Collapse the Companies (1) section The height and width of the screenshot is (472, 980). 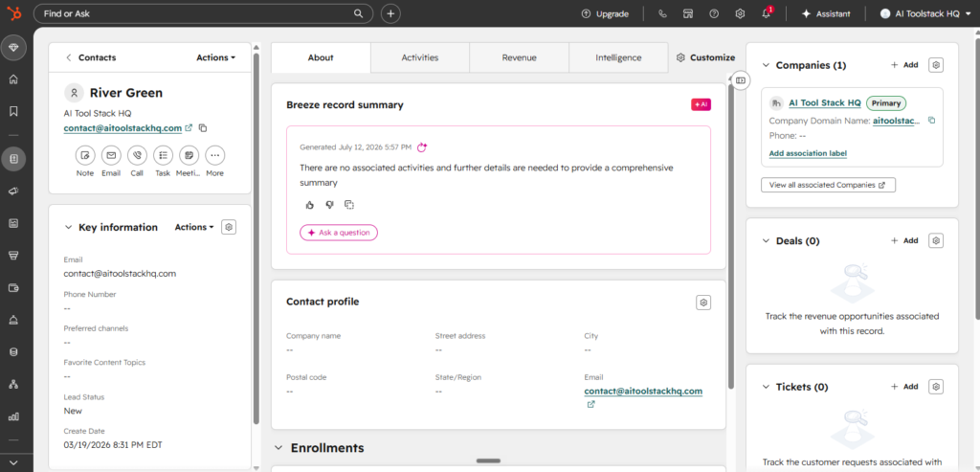[766, 65]
